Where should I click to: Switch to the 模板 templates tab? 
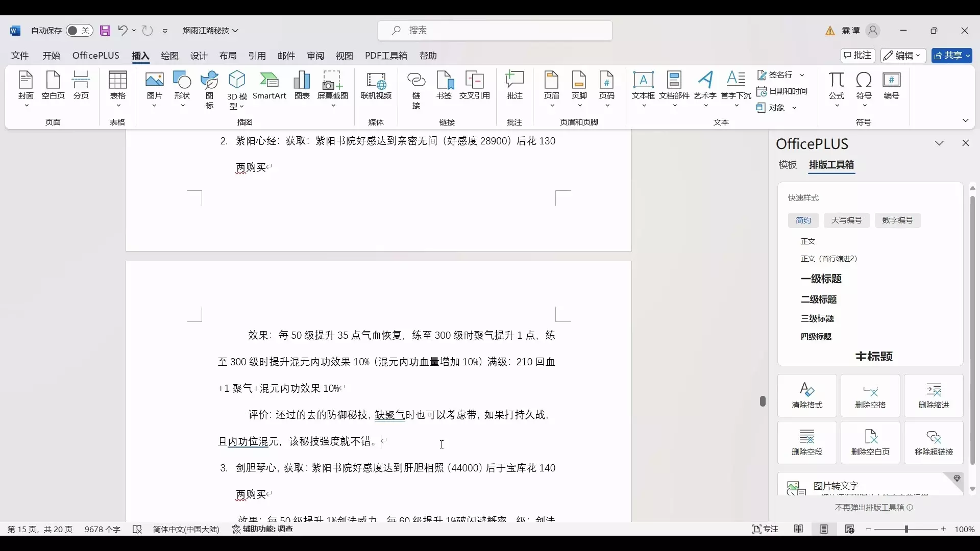(788, 165)
